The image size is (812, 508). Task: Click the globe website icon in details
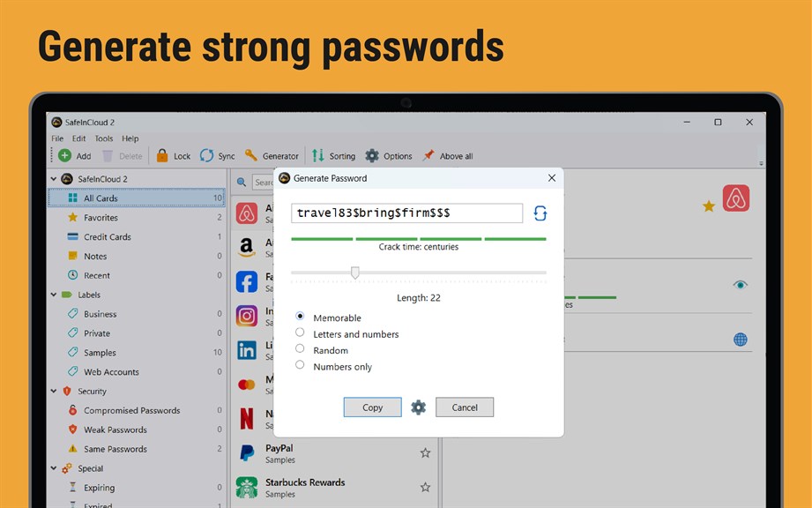741,340
